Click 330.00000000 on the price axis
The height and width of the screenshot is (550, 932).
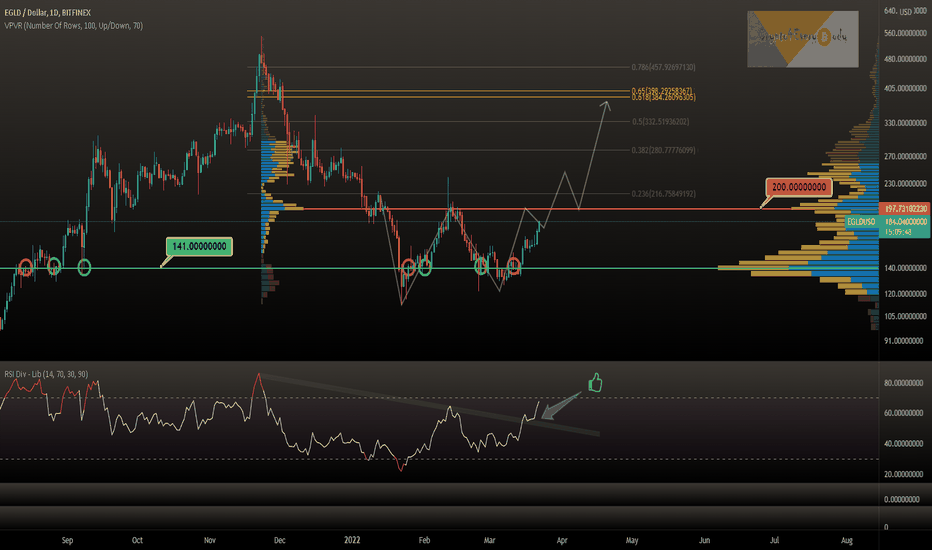click(x=905, y=123)
